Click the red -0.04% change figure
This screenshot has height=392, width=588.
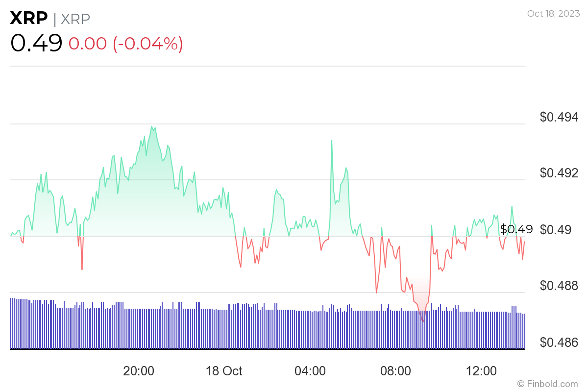point(148,44)
